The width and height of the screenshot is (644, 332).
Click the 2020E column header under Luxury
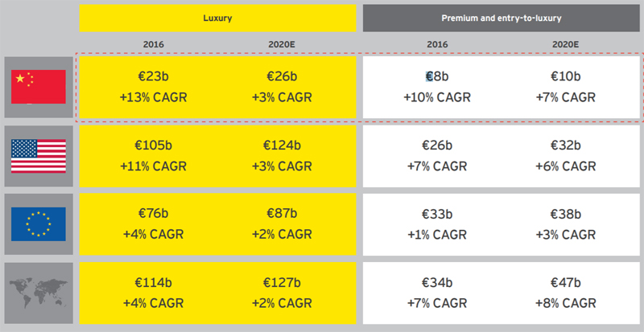pos(282,43)
